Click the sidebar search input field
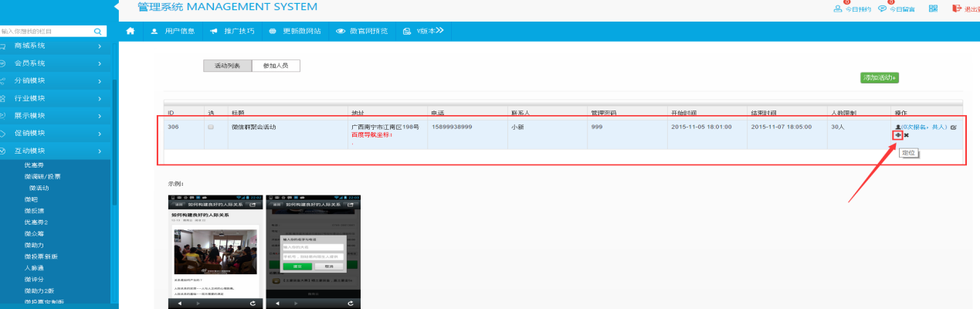This screenshot has width=980, height=309. [x=46, y=32]
